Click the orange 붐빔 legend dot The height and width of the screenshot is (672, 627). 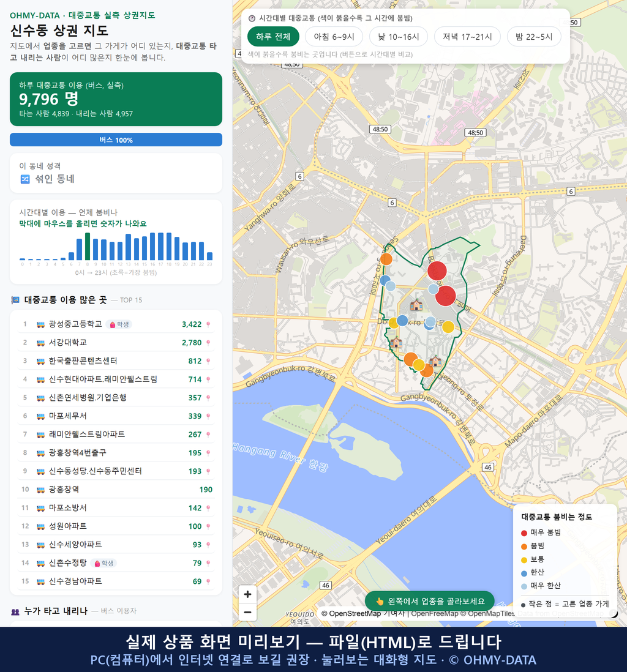click(x=524, y=547)
